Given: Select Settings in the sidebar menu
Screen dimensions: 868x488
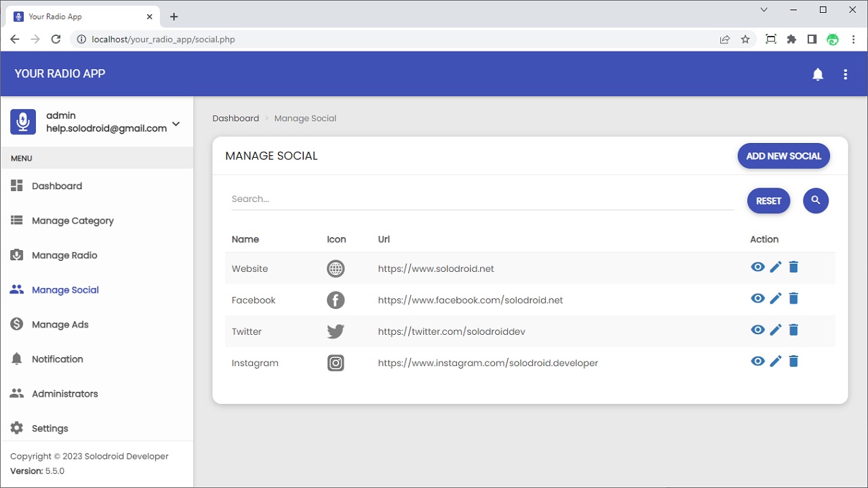Looking at the screenshot, I should (x=50, y=428).
